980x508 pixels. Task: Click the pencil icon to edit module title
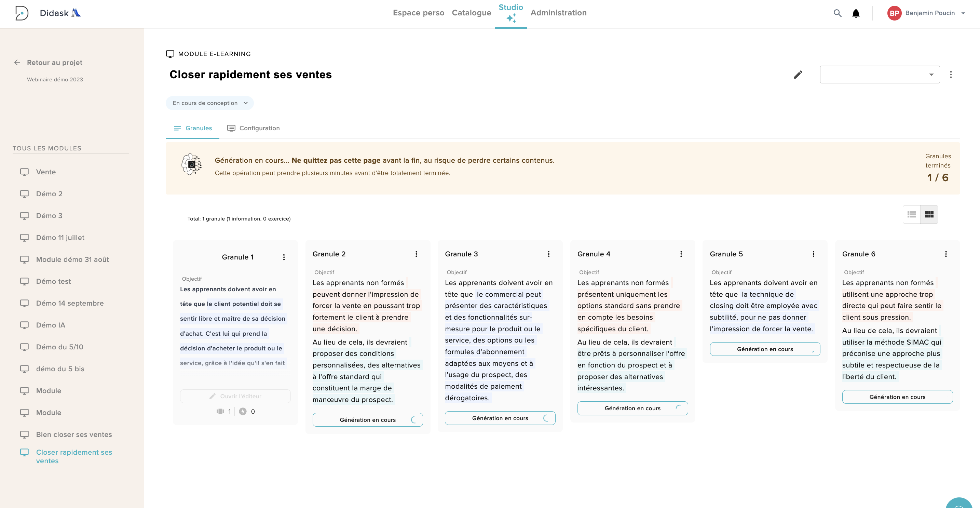[798, 75]
